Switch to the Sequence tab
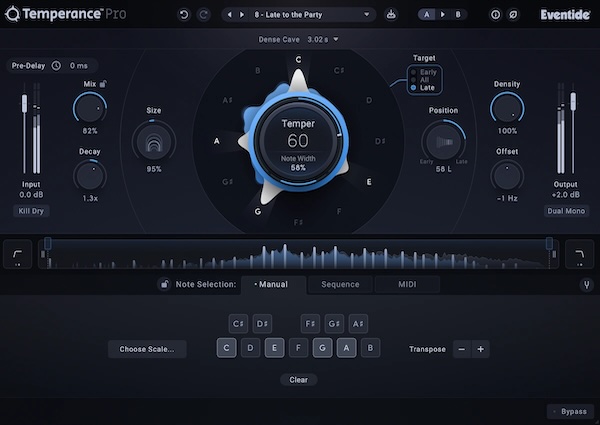The height and width of the screenshot is (425, 600). click(x=340, y=284)
